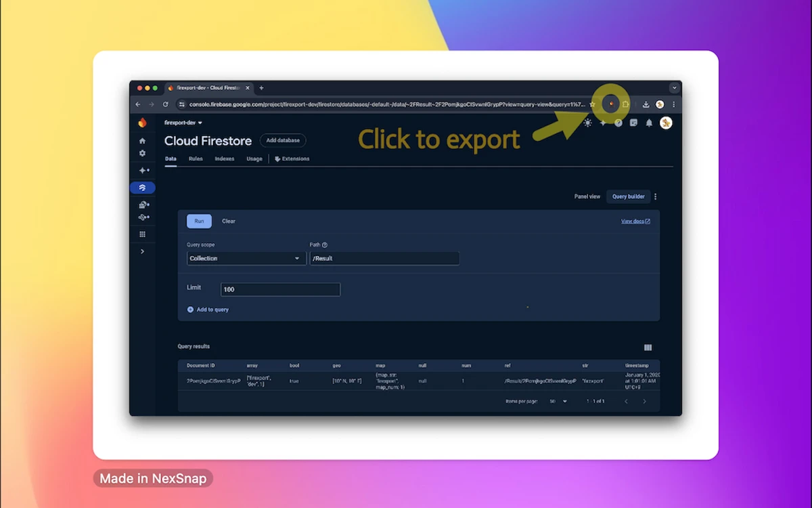The width and height of the screenshot is (812, 508).
Task: Open the three-dot menu beside Query builder
Action: pyautogui.click(x=656, y=196)
